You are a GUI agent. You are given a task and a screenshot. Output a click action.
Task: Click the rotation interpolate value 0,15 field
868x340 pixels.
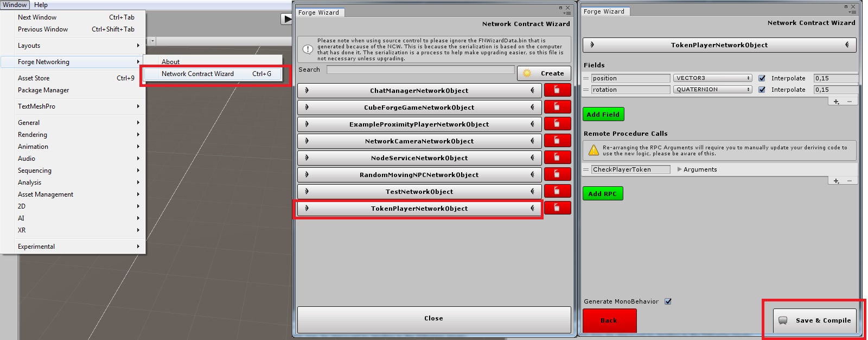point(836,90)
